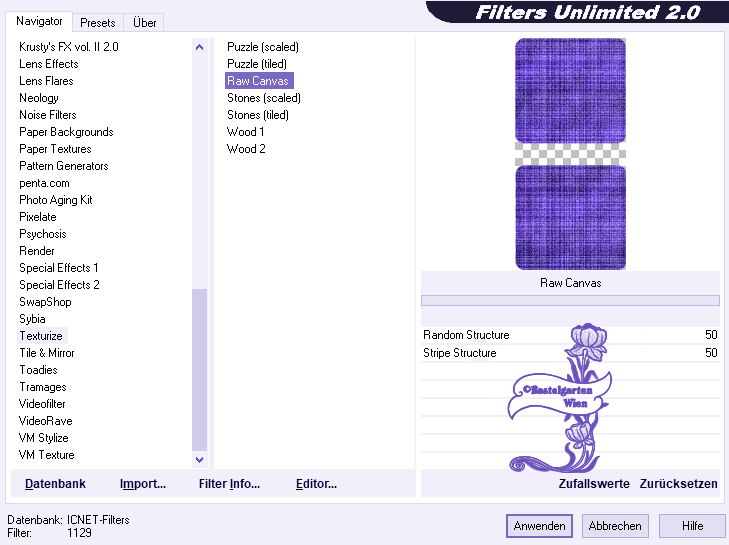Select Krusty's FX vol. II 2.0 category
This screenshot has width=729, height=545.
(69, 47)
